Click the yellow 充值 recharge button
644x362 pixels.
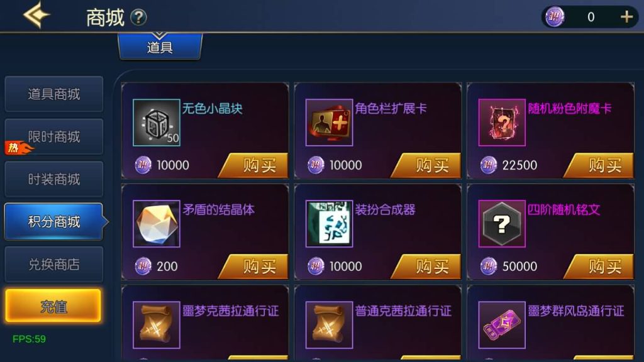point(53,306)
